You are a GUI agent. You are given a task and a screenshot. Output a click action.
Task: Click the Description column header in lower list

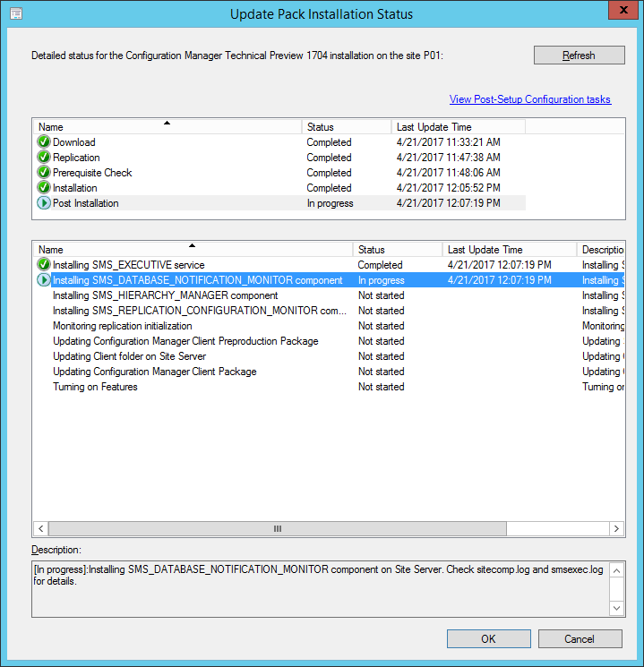click(601, 249)
